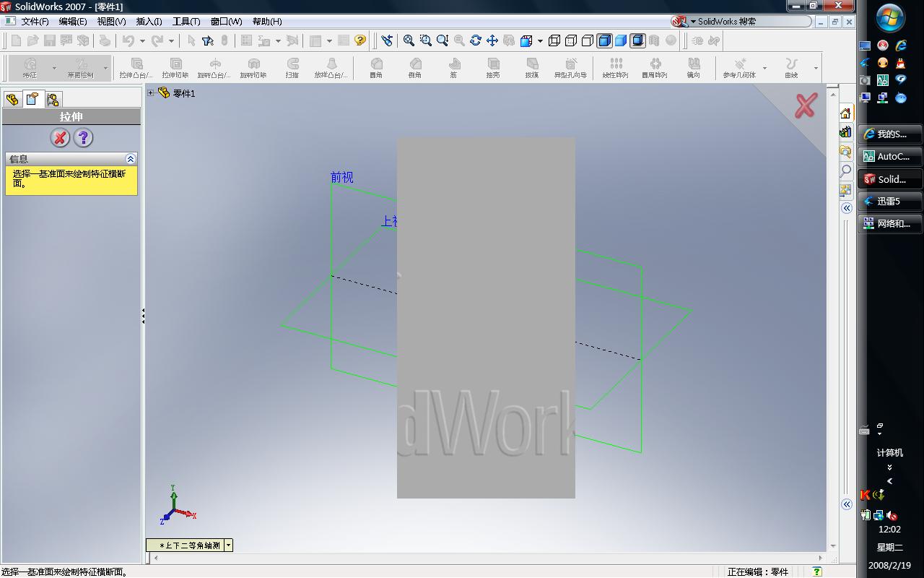Image resolution: width=924 pixels, height=578 pixels.
Task: Click the Print icon in the toolbar
Action: coord(105,40)
